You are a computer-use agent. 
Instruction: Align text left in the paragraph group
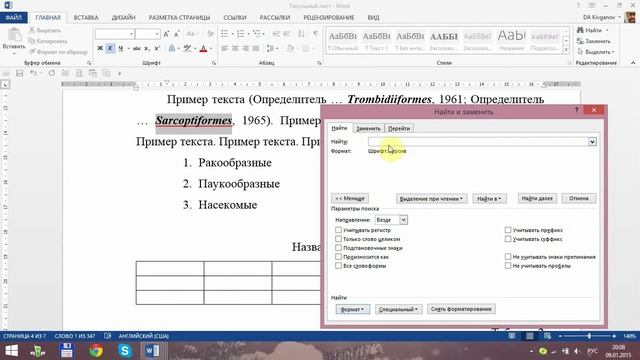(x=224, y=48)
